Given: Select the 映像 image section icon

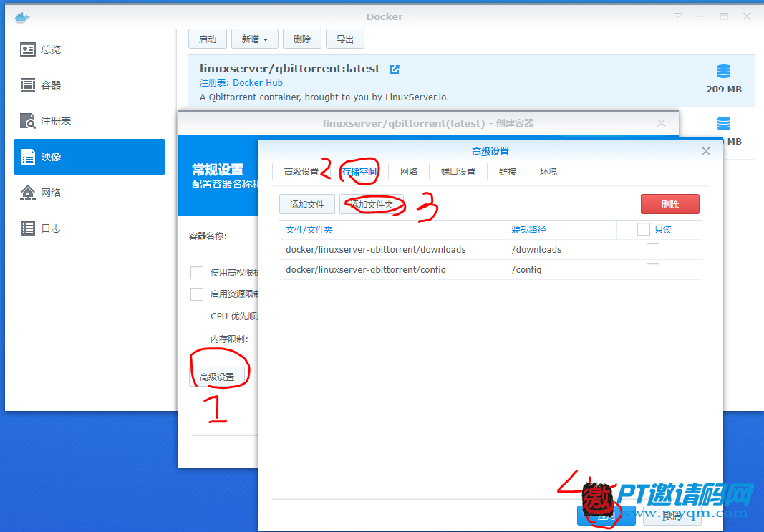Looking at the screenshot, I should [28, 157].
